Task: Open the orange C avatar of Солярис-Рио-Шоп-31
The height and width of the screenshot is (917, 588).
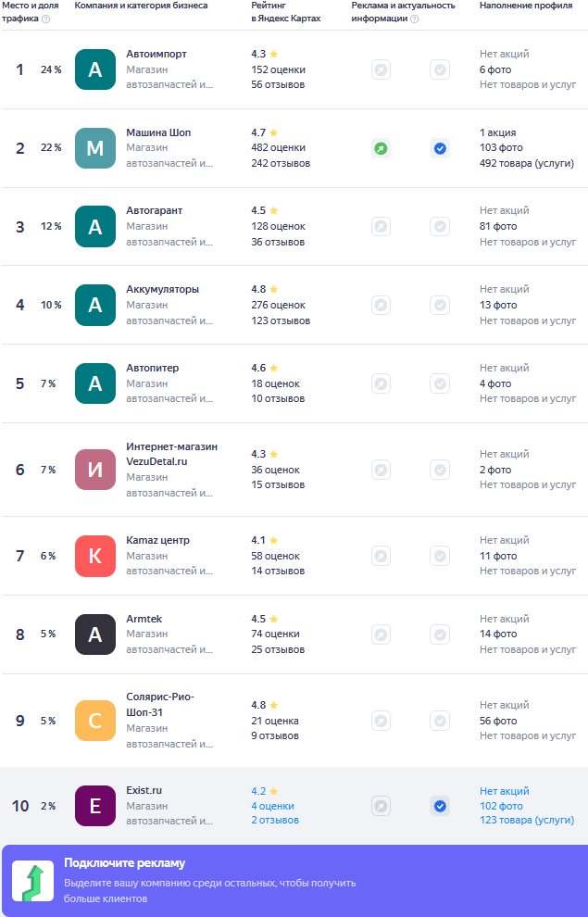Action: coord(95,721)
